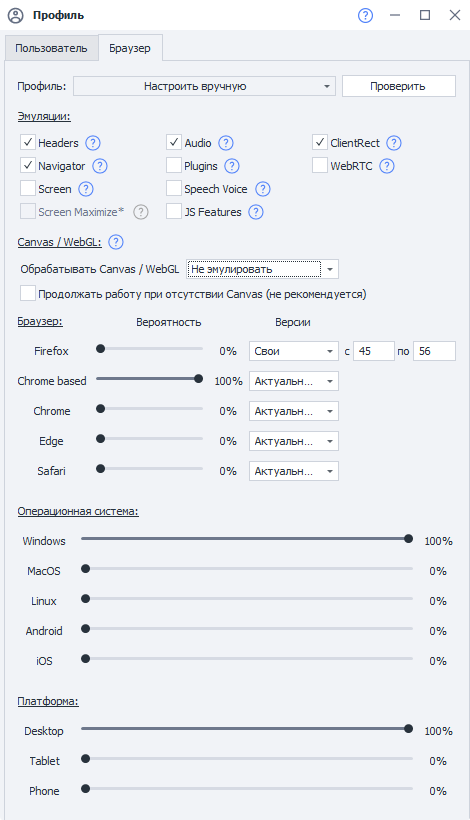This screenshot has height=820, width=470.
Task: Open the Профиль dropdown Настроить вручную
Action: [x=204, y=86]
